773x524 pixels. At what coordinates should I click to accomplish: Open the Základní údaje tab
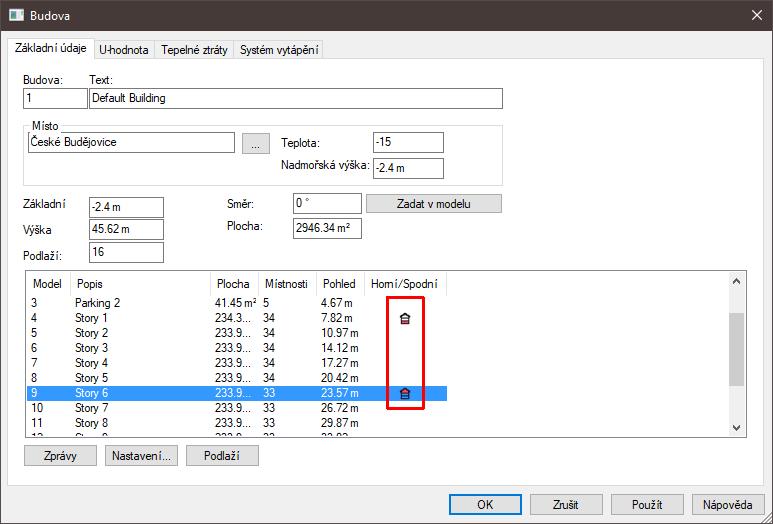(51, 49)
